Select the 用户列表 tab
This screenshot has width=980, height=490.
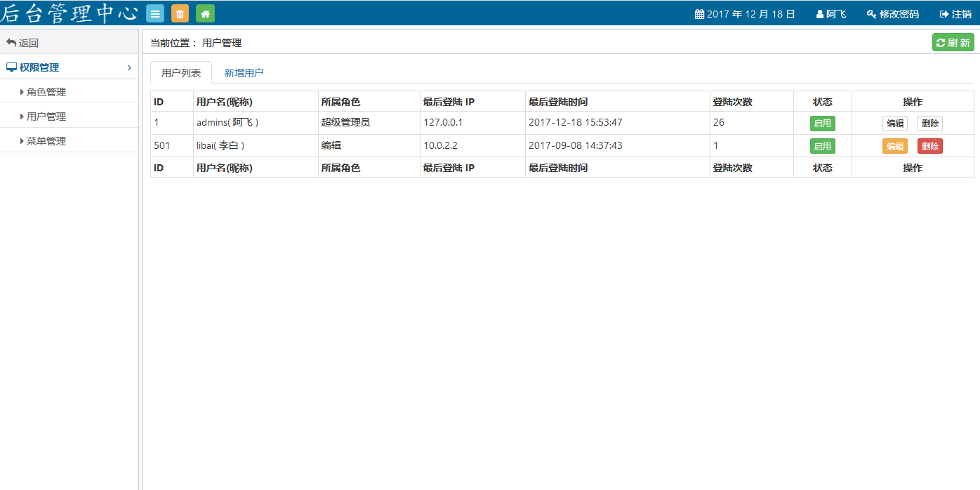click(181, 73)
